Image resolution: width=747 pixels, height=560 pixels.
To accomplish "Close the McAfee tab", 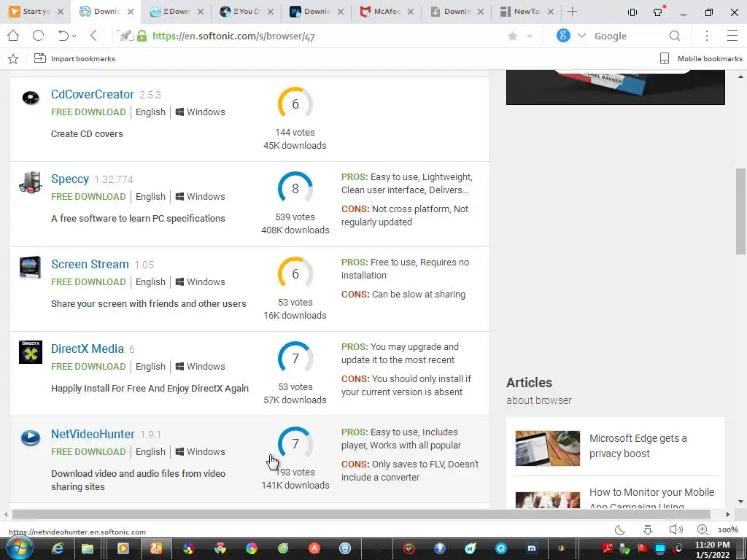I will (x=411, y=12).
